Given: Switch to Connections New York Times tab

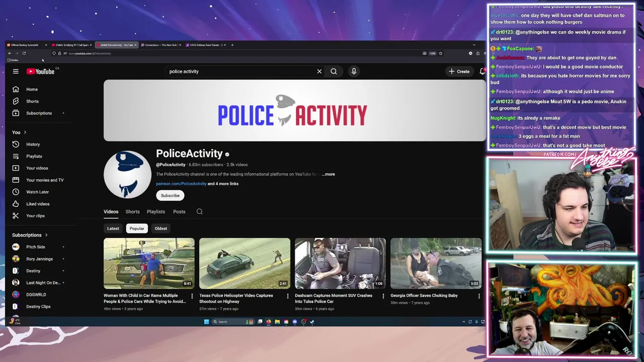Looking at the screenshot, I should (161, 45).
